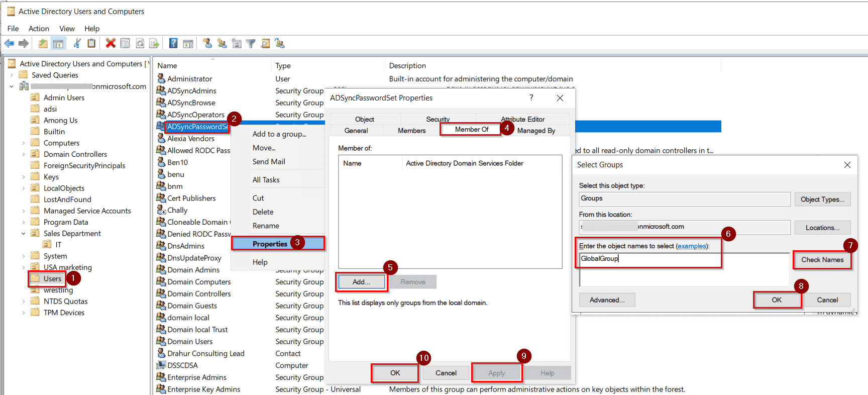This screenshot has height=395, width=868.
Task: Click the Saved Queries folder icon
Action: 23,75
